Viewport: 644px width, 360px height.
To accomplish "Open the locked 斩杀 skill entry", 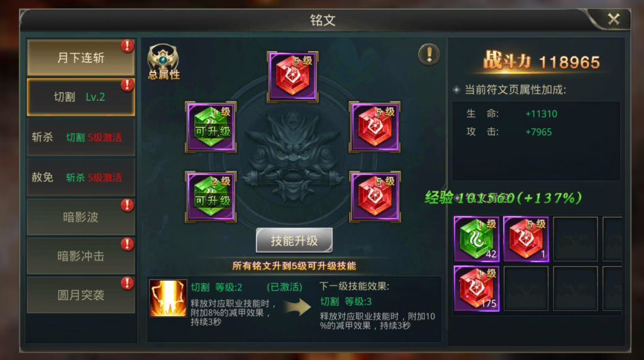I will click(81, 137).
